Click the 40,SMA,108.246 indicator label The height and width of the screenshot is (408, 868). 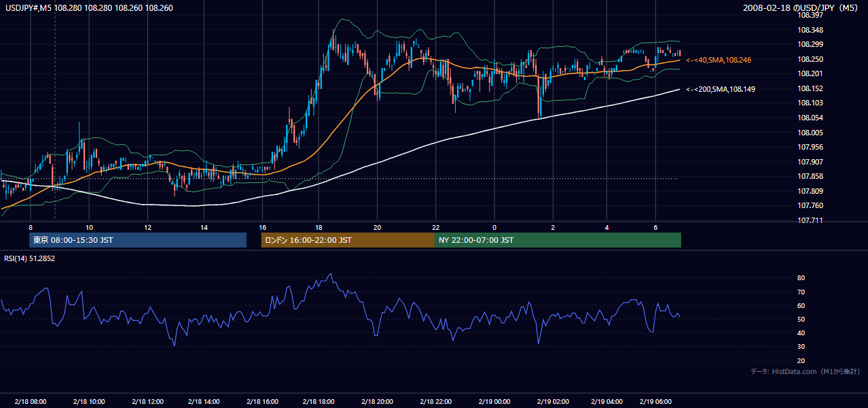pos(719,60)
